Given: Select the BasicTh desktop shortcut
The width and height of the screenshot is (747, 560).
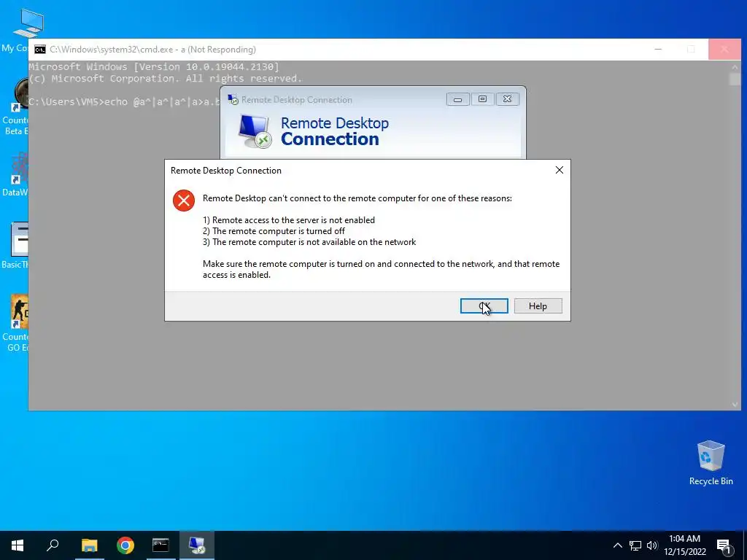Looking at the screenshot, I should tap(15, 246).
